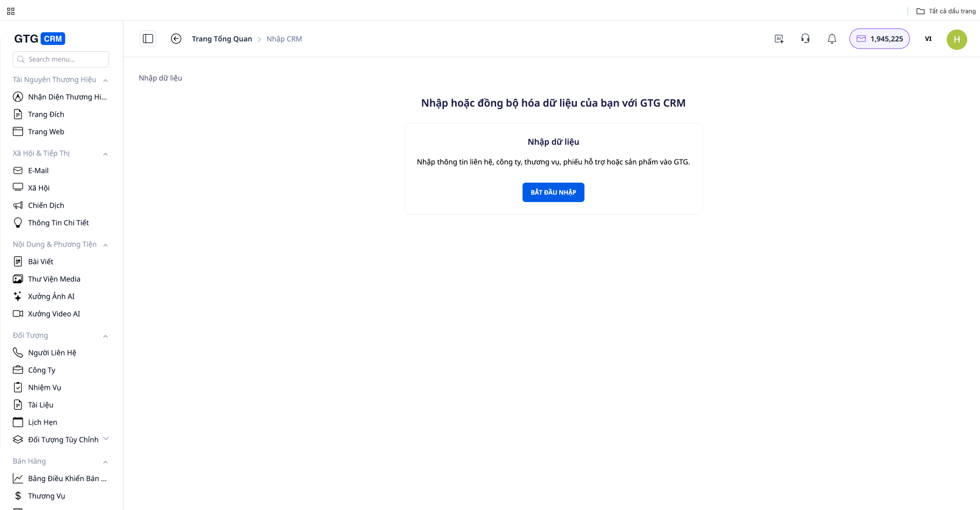The width and height of the screenshot is (980, 510).
Task: Open the E-Mail menu item
Action: click(x=38, y=171)
